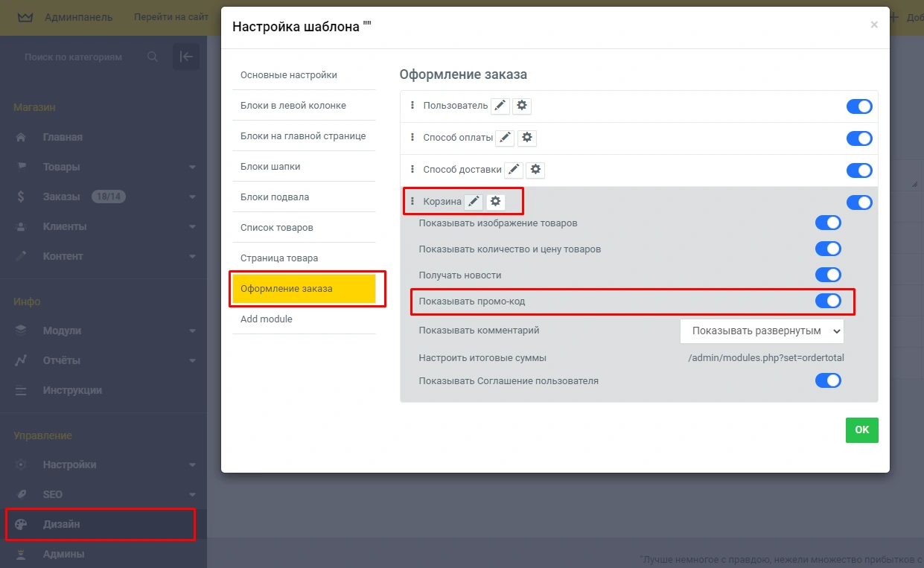Open the Показывать комментарий dropdown
The image size is (924, 568).
click(x=761, y=331)
